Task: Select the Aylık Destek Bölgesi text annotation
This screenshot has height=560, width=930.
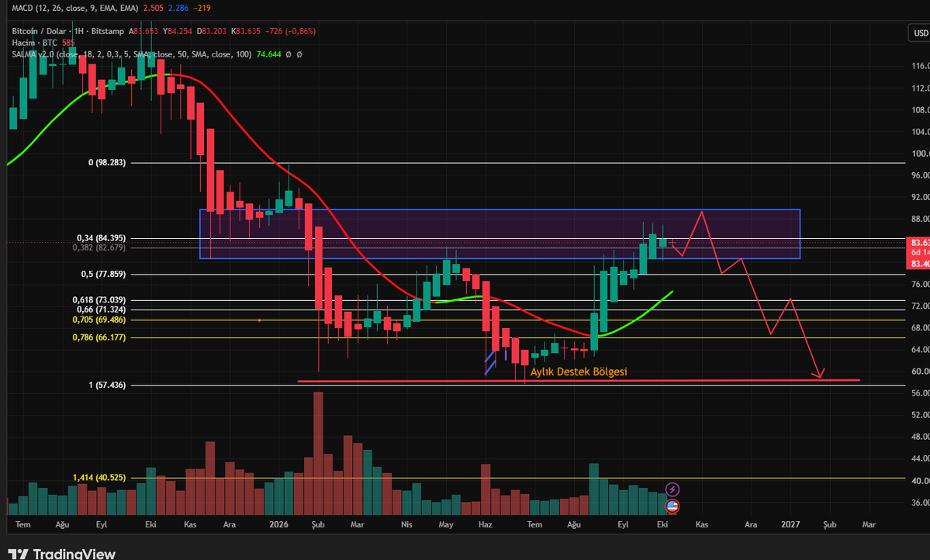Action: [x=579, y=372]
